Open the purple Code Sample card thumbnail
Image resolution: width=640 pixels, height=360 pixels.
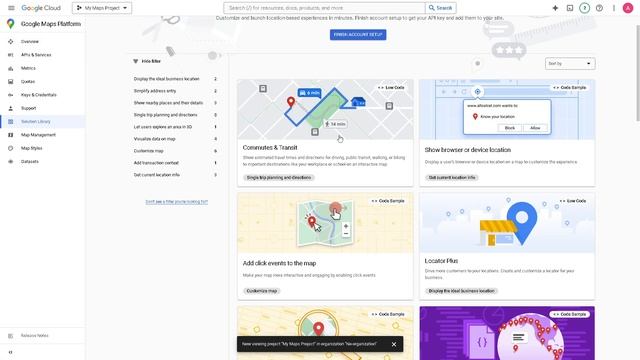507,333
